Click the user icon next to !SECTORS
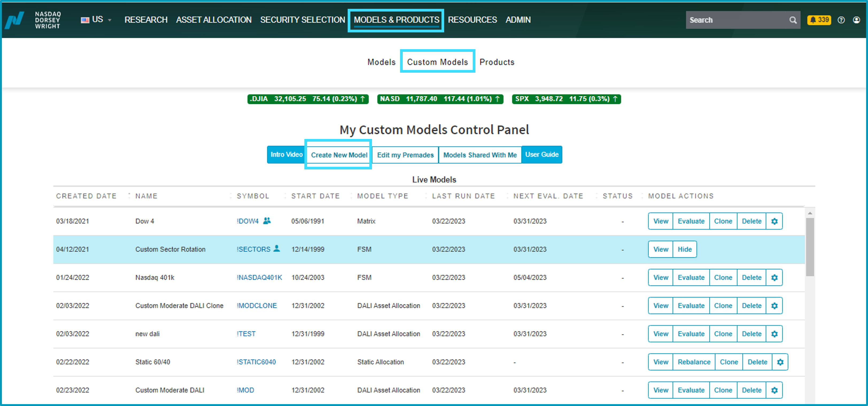Screen dimensions: 868x406 point(277,249)
